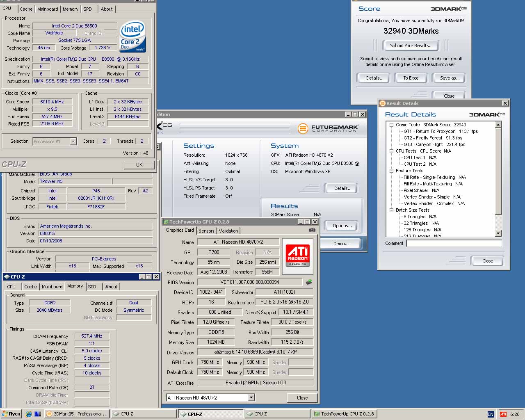
Task: Click the Comment input field in Result Details
Action: (x=454, y=243)
